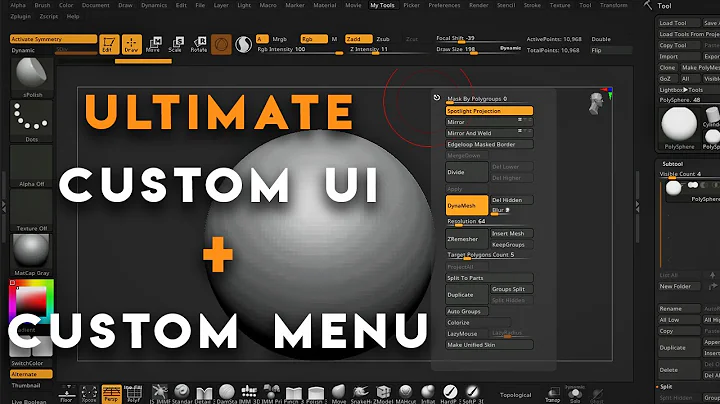Toggle the PolyF polyframe display
The image size is (720, 404).
134,394
